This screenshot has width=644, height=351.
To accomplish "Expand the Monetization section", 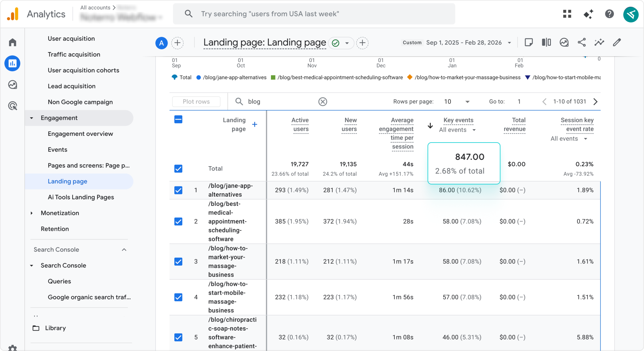I will point(60,213).
